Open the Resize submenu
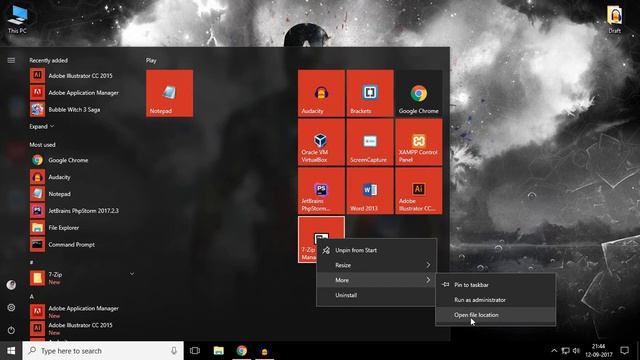Viewport: 640px width, 360px height. click(376, 265)
